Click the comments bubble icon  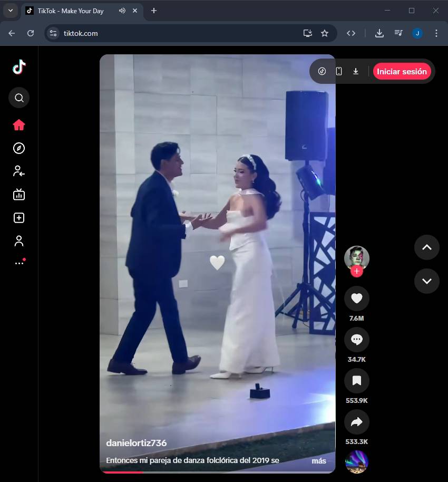click(357, 340)
